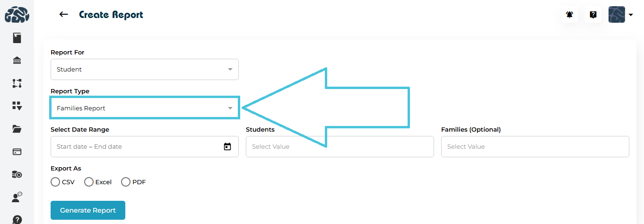Click the workflow nodes sidebar icon

pyautogui.click(x=17, y=83)
